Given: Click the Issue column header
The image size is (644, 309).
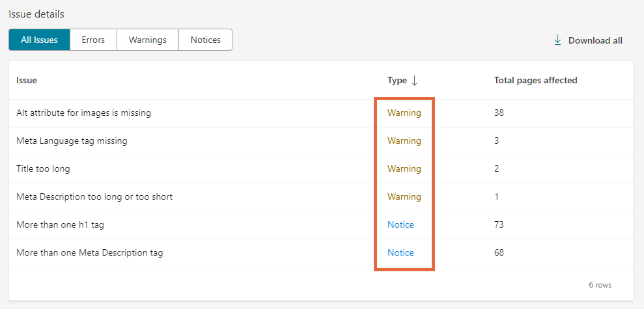Looking at the screenshot, I should [x=27, y=80].
